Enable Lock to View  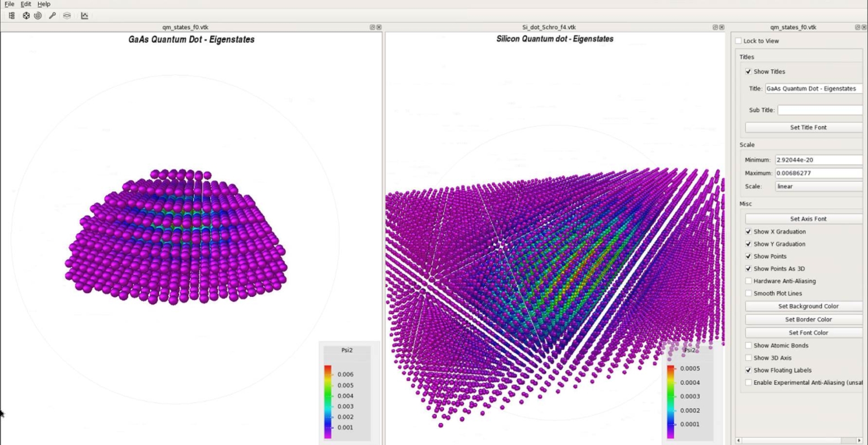tap(738, 41)
